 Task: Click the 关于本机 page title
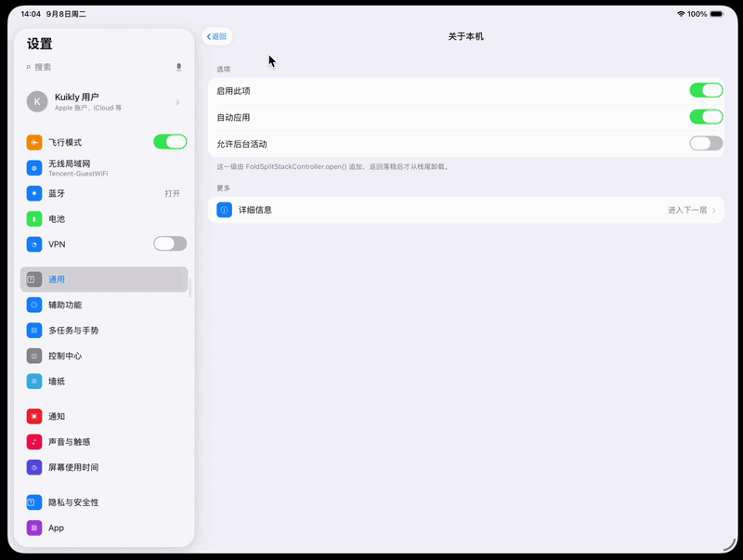tap(466, 36)
